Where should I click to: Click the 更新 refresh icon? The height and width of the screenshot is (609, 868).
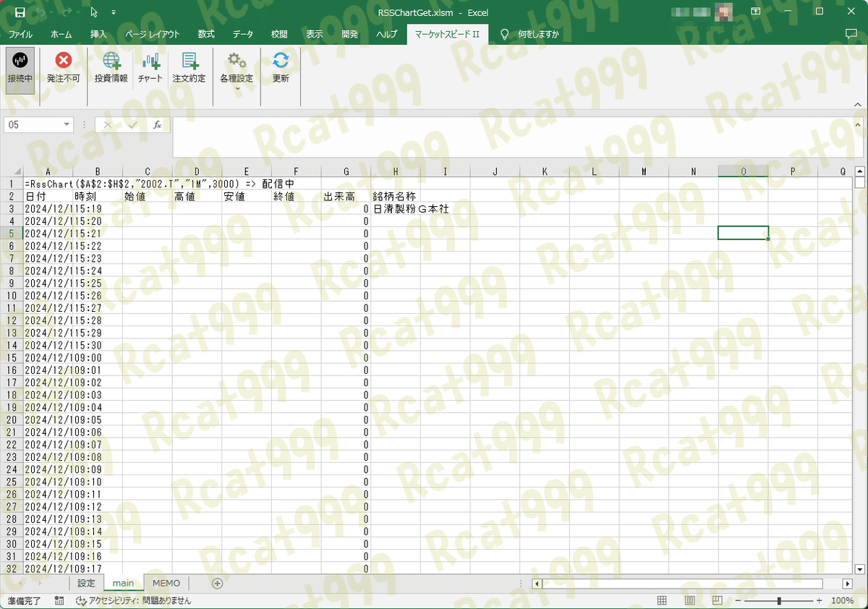pyautogui.click(x=281, y=61)
